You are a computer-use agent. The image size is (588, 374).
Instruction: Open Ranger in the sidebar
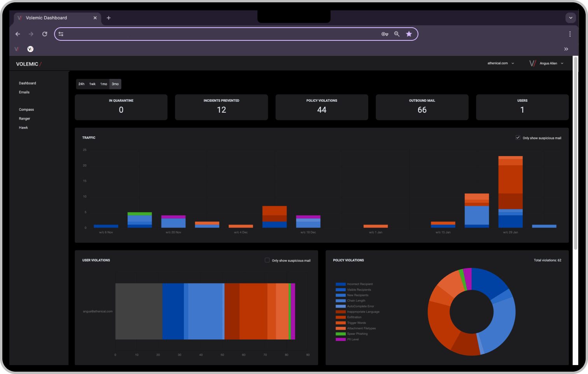click(24, 118)
